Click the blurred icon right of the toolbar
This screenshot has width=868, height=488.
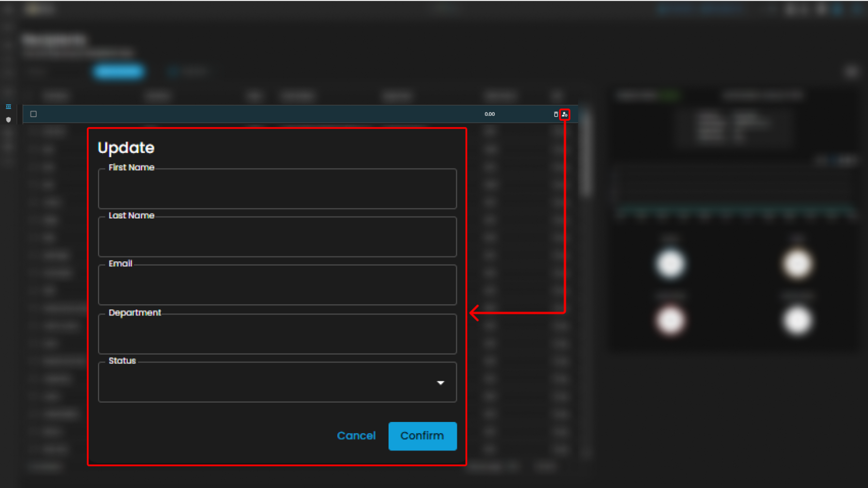851,71
